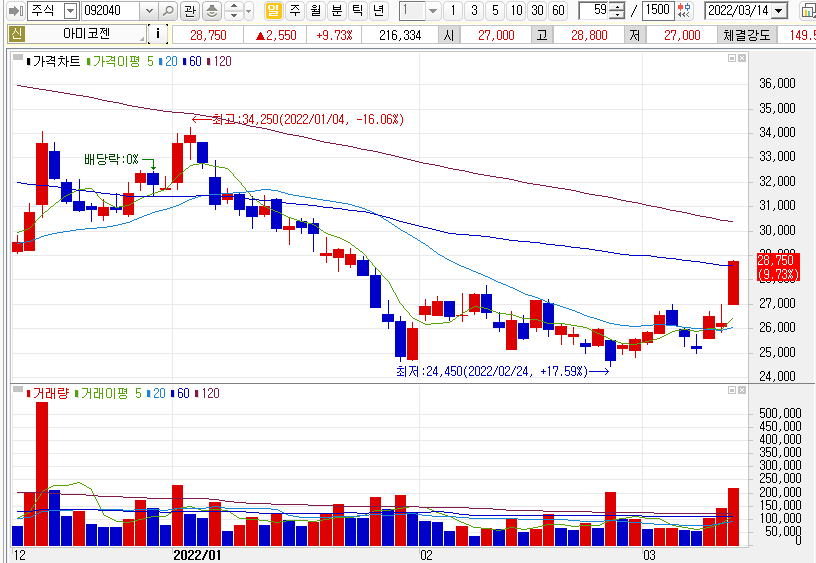The image size is (816, 563).
Task: Click the displayed bar count field 59
Action: point(594,10)
